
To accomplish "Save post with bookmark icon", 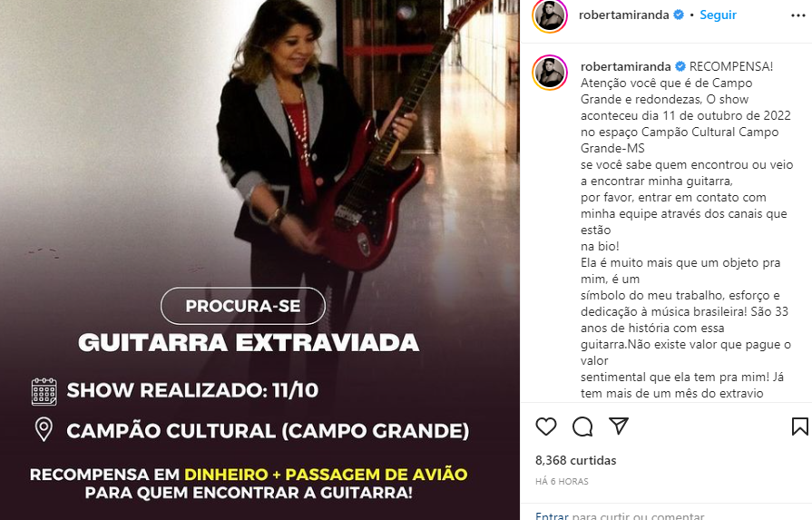I will 799,427.
